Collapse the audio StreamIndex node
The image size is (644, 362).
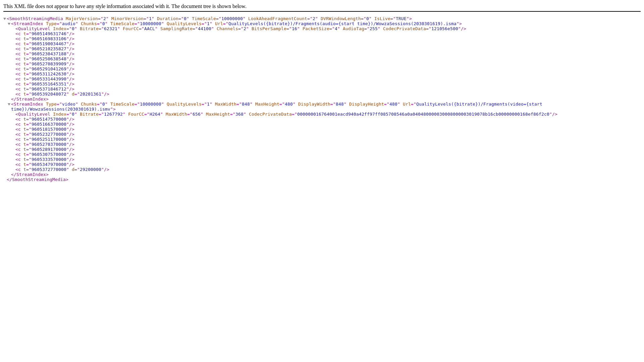pos(9,24)
